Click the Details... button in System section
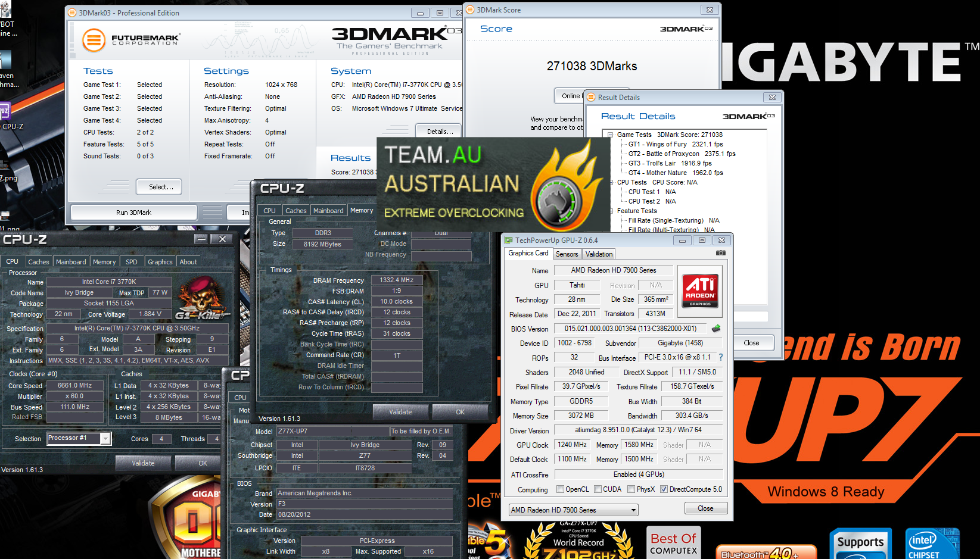 (440, 132)
